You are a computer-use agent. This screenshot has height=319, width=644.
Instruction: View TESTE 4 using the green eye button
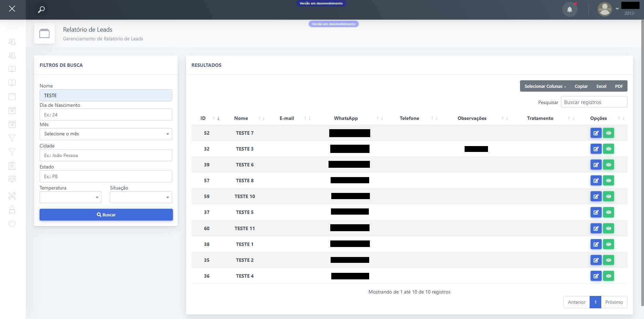click(x=609, y=276)
